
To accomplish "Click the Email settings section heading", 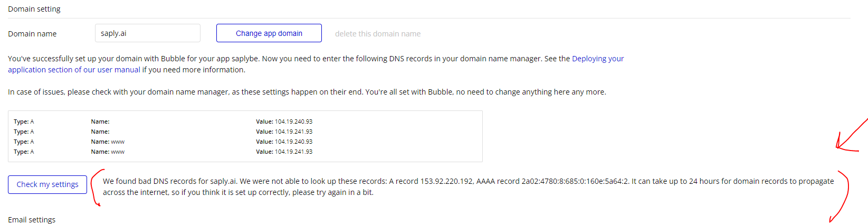I will [x=32, y=220].
